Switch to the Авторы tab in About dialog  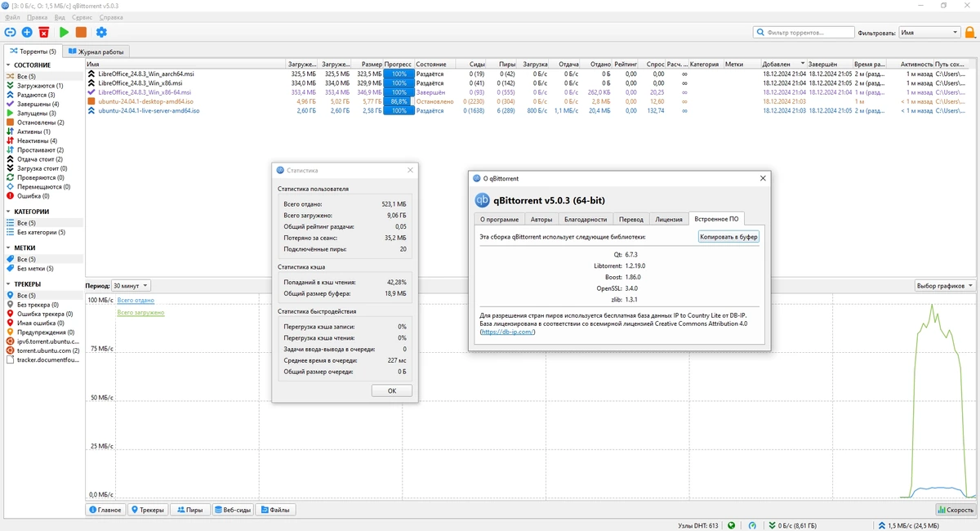(541, 219)
